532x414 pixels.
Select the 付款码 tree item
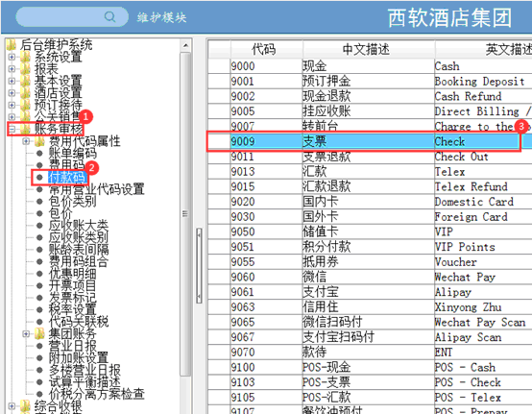click(x=67, y=177)
